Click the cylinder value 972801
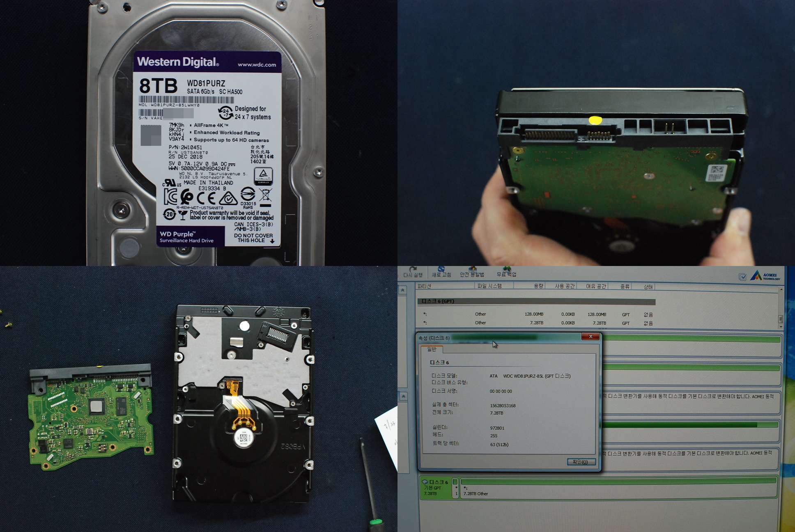 coord(497,428)
